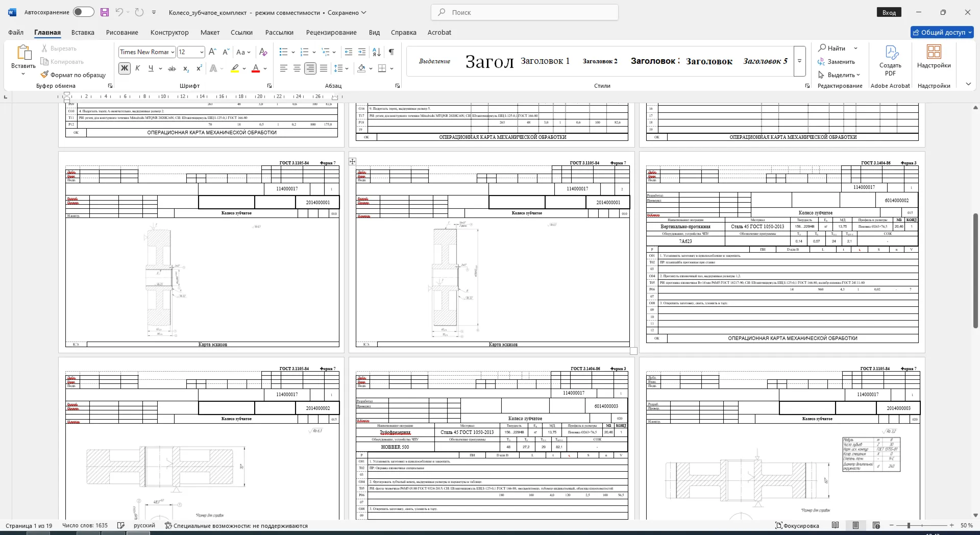Open the font name dropdown

coord(173,52)
